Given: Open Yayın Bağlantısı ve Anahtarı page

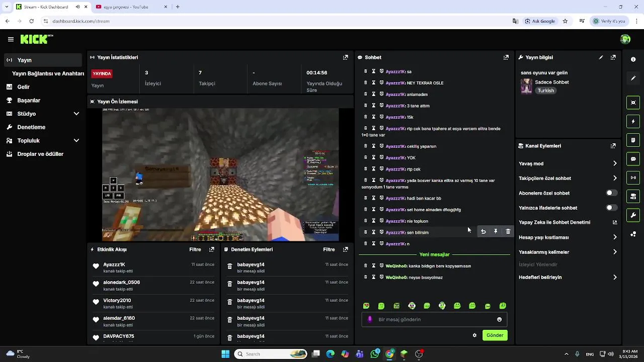Looking at the screenshot, I should point(48,73).
